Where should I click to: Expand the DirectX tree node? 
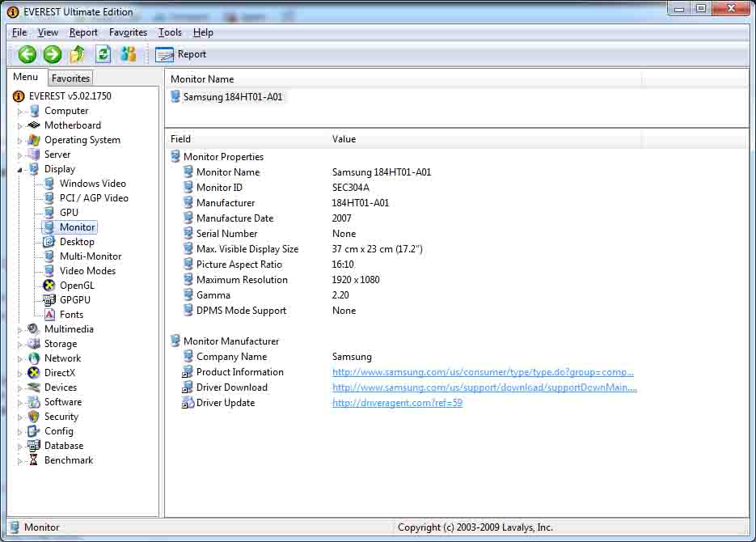pos(19,374)
